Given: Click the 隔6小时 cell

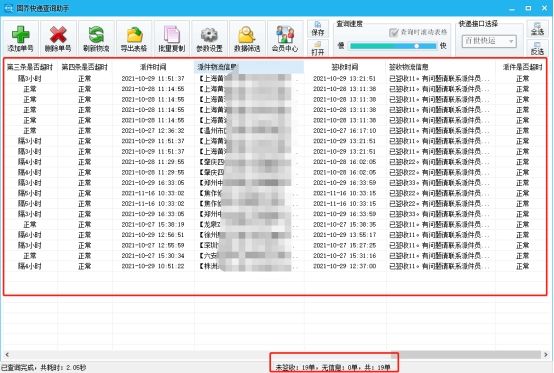Looking at the screenshot, I should tap(30, 235).
